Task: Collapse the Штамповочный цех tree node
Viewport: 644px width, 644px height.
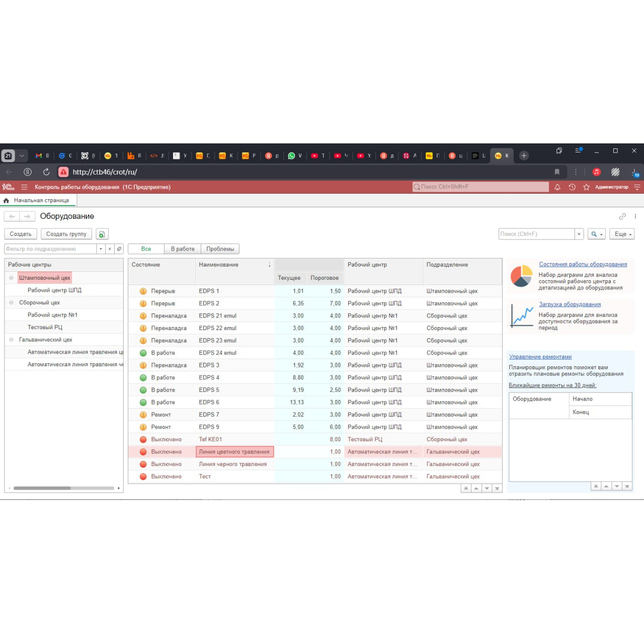Action: [x=11, y=278]
